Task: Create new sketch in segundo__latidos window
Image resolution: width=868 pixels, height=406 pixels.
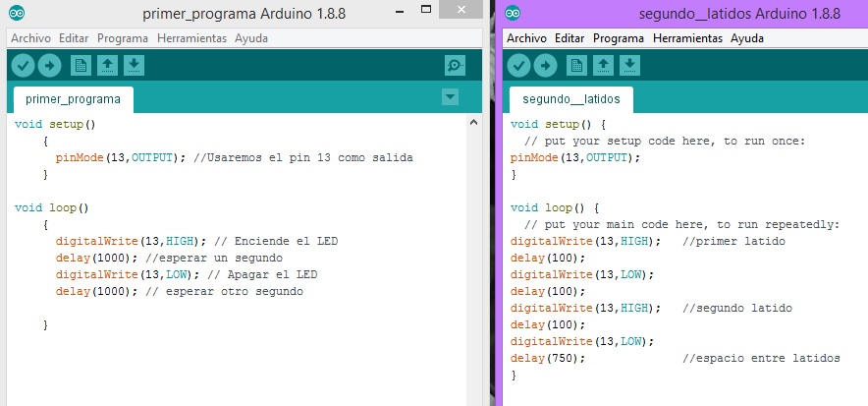Action: (x=576, y=65)
